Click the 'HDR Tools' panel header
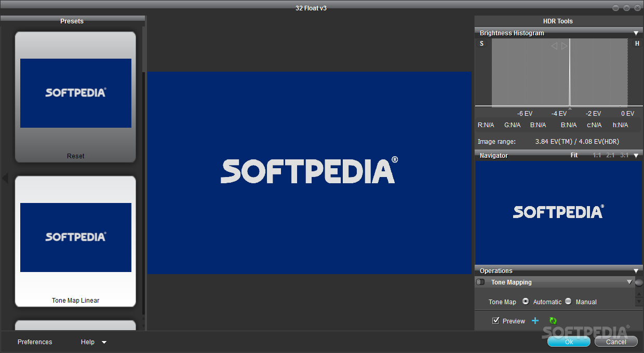644x353 pixels. pos(558,21)
